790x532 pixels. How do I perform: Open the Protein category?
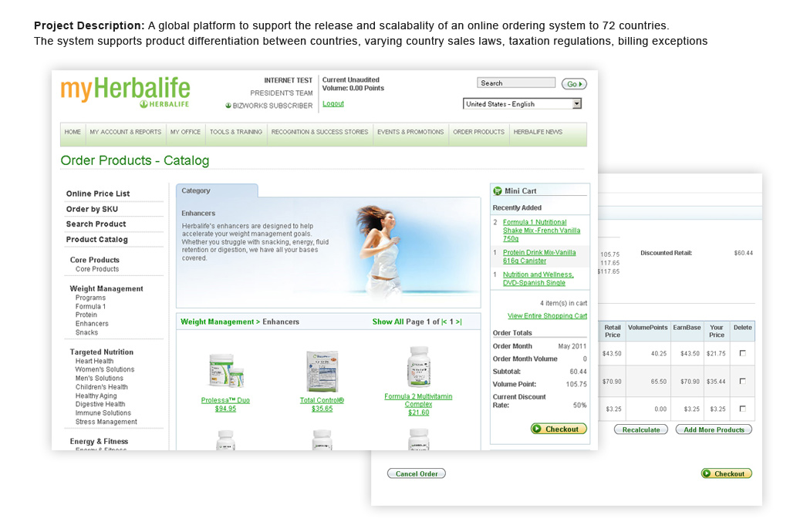[86, 315]
